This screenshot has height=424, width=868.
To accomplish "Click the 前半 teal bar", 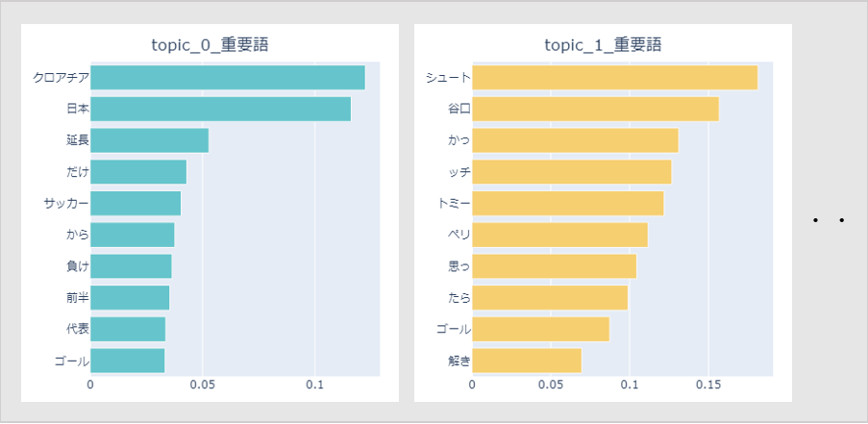I will (130, 298).
